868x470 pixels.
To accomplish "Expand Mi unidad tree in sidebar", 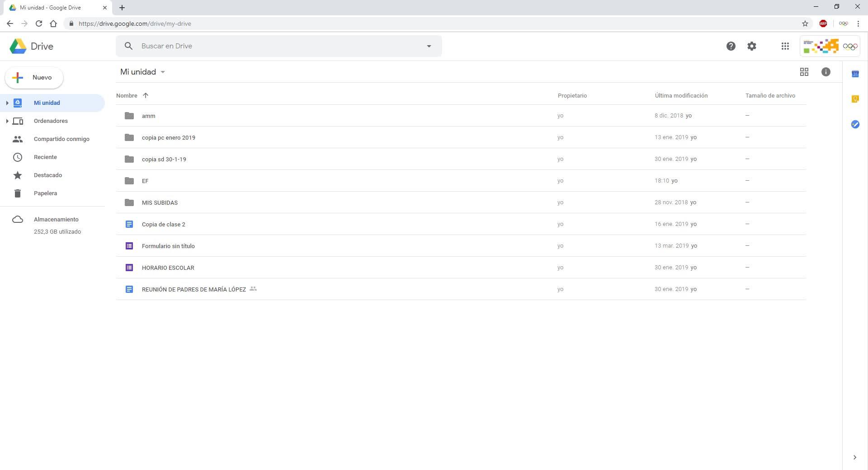I will [x=7, y=103].
